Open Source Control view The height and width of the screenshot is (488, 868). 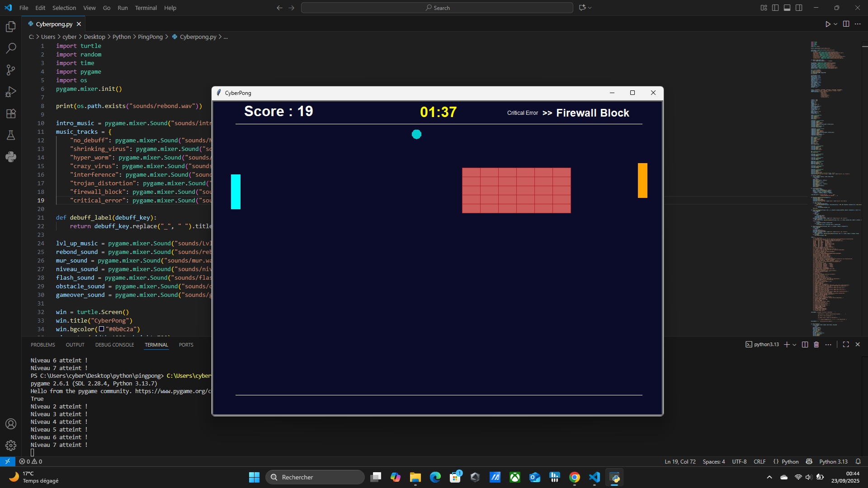(x=11, y=70)
